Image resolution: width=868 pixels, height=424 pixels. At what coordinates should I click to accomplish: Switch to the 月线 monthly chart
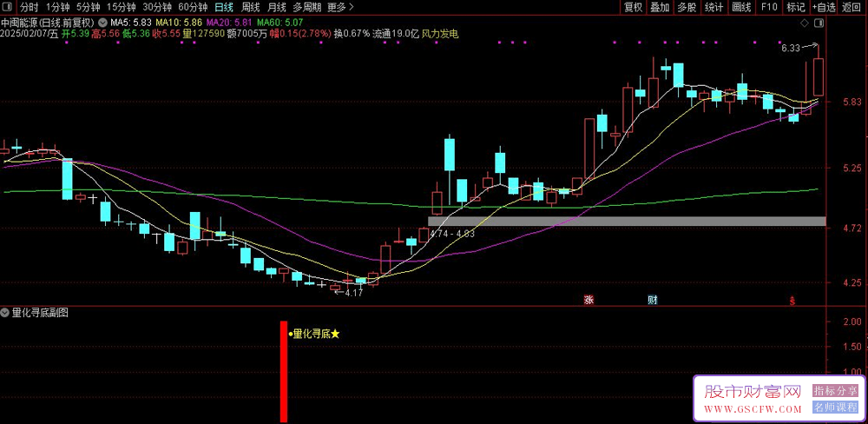(x=276, y=7)
